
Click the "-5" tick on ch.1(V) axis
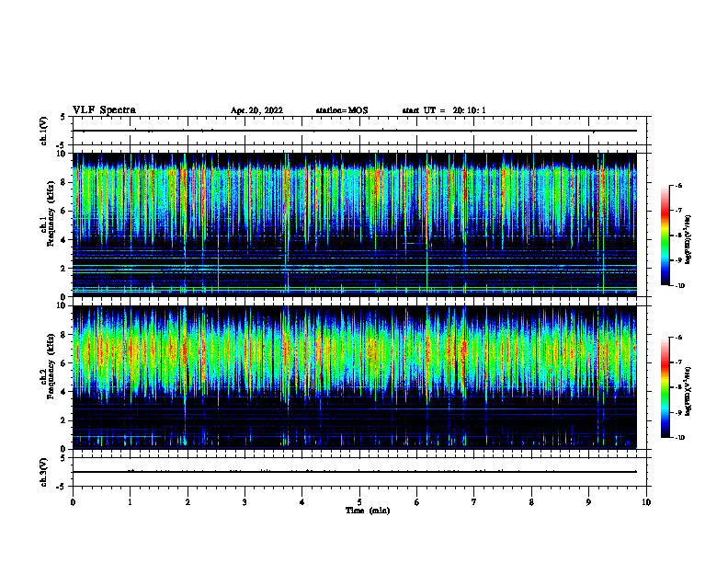pyautogui.click(x=62, y=146)
